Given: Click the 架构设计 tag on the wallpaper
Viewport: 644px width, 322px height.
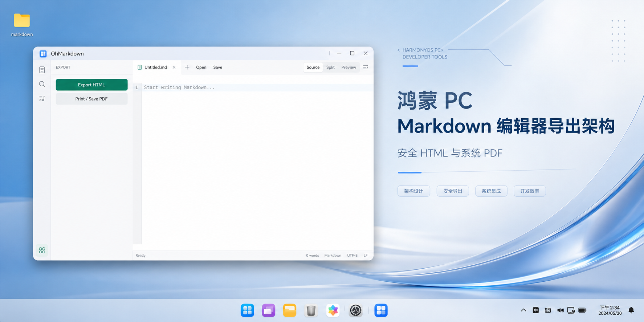Looking at the screenshot, I should 414,191.
